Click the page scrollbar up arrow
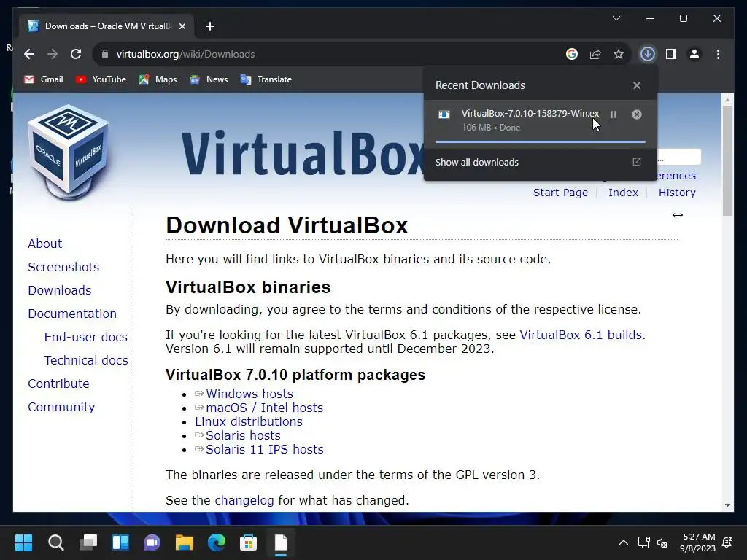This screenshot has width=747, height=560. (727, 100)
